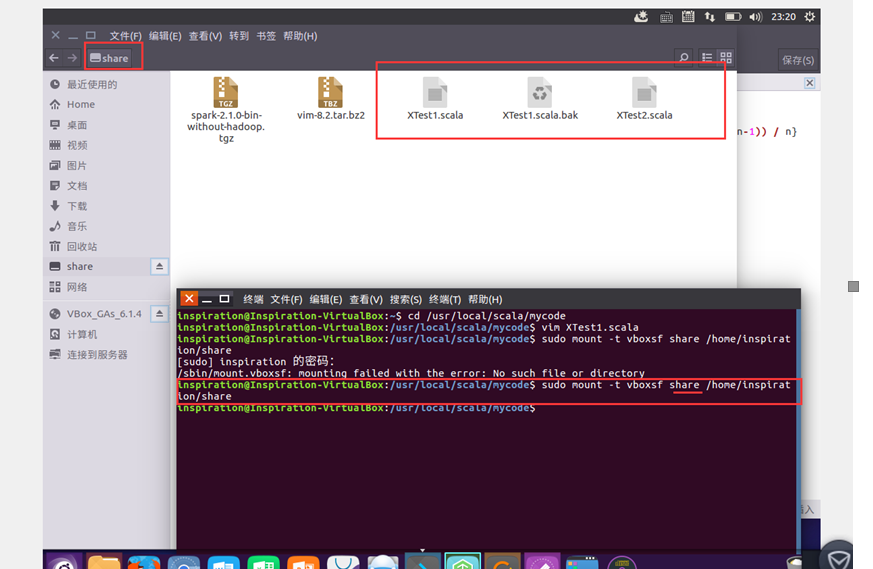Open Home in the sidebar
Image resolution: width=873 pixels, height=569 pixels.
pyautogui.click(x=106, y=105)
